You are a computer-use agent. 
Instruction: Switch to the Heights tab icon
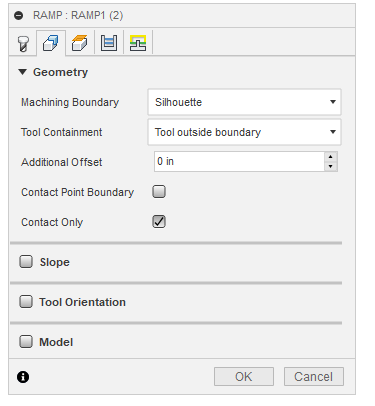[80, 43]
